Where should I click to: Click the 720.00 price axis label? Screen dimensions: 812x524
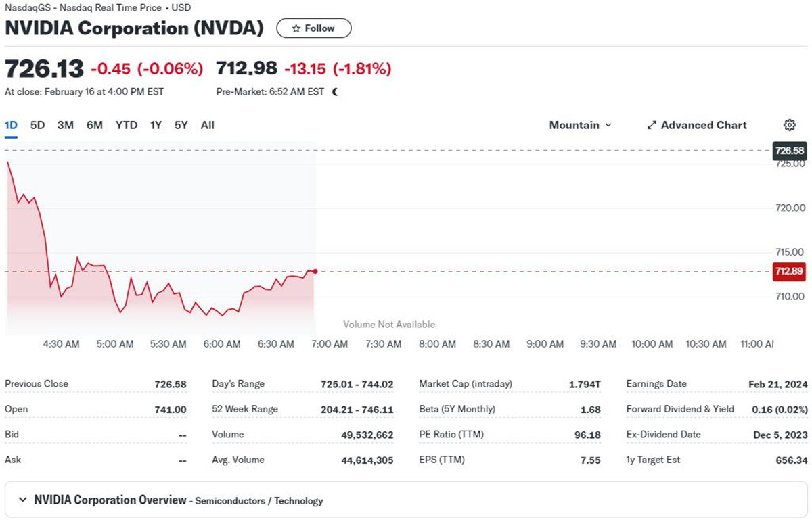point(790,208)
